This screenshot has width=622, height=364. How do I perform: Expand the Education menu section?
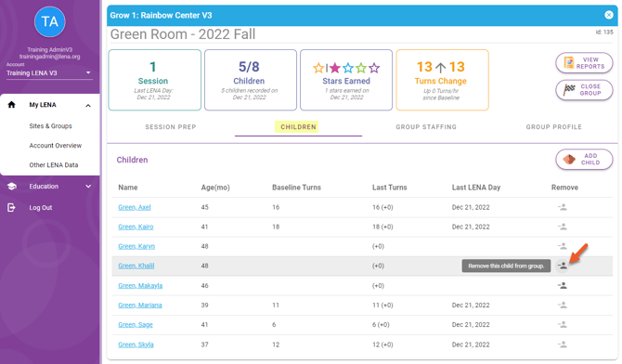[88, 186]
